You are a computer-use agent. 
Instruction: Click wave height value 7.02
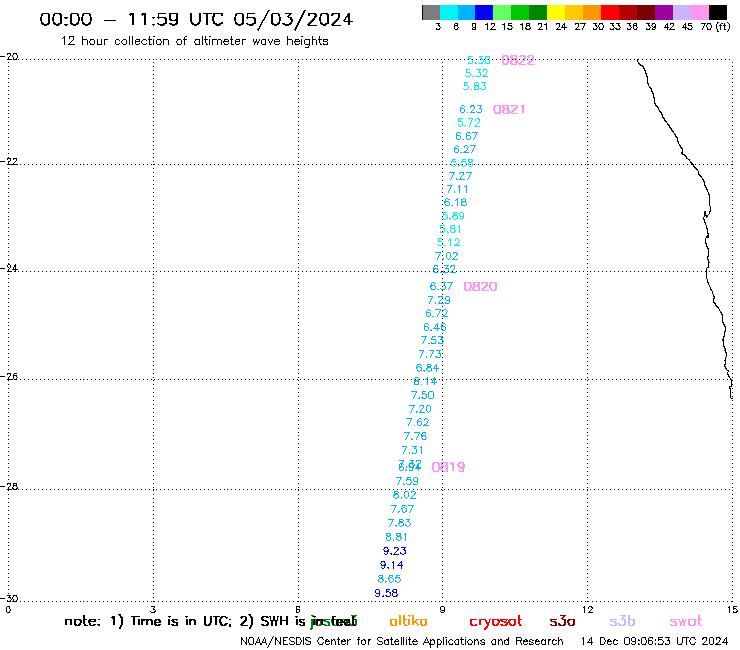pos(446,256)
